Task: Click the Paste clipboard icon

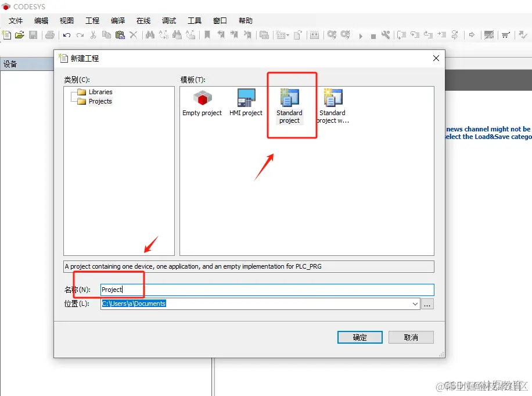Action: [x=120, y=35]
